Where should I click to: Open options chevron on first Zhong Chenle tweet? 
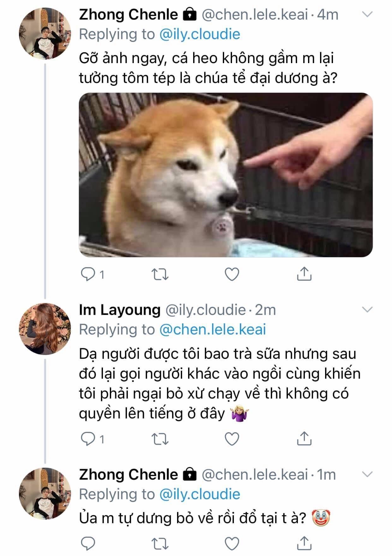[x=367, y=15]
